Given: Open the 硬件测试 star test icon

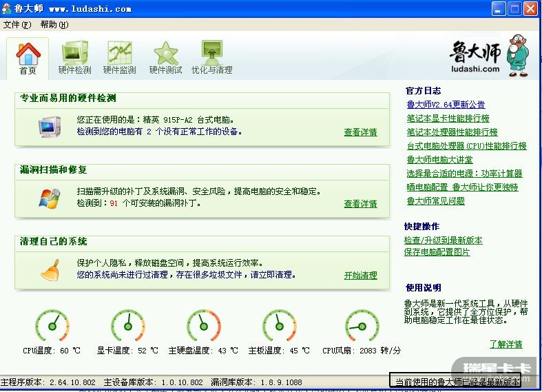Looking at the screenshot, I should click(166, 53).
